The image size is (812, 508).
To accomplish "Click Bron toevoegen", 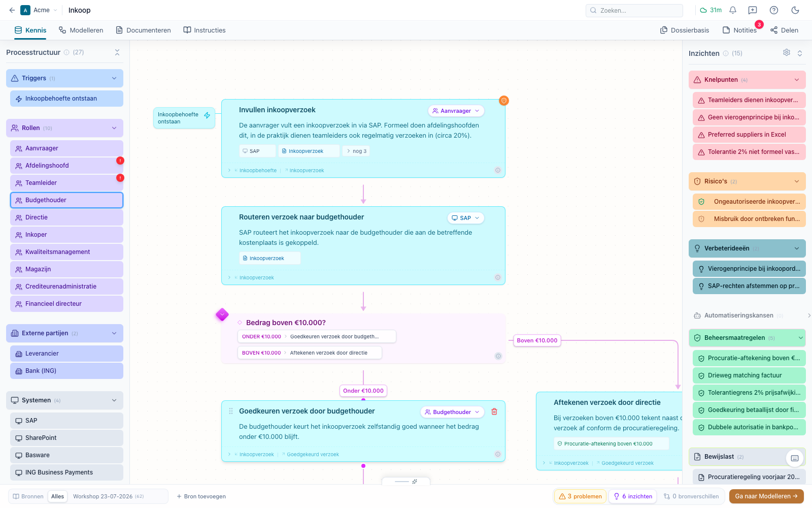I will tap(201, 496).
